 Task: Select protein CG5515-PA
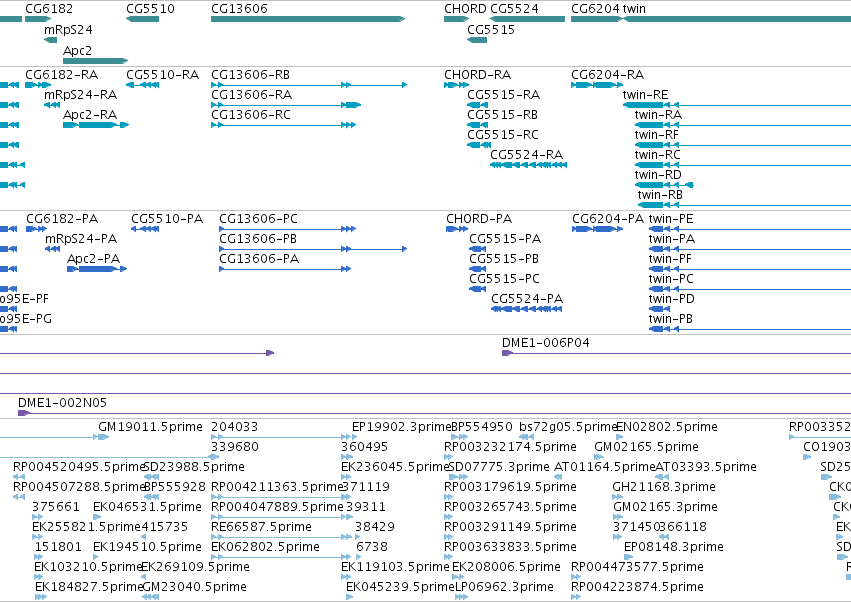point(478,249)
